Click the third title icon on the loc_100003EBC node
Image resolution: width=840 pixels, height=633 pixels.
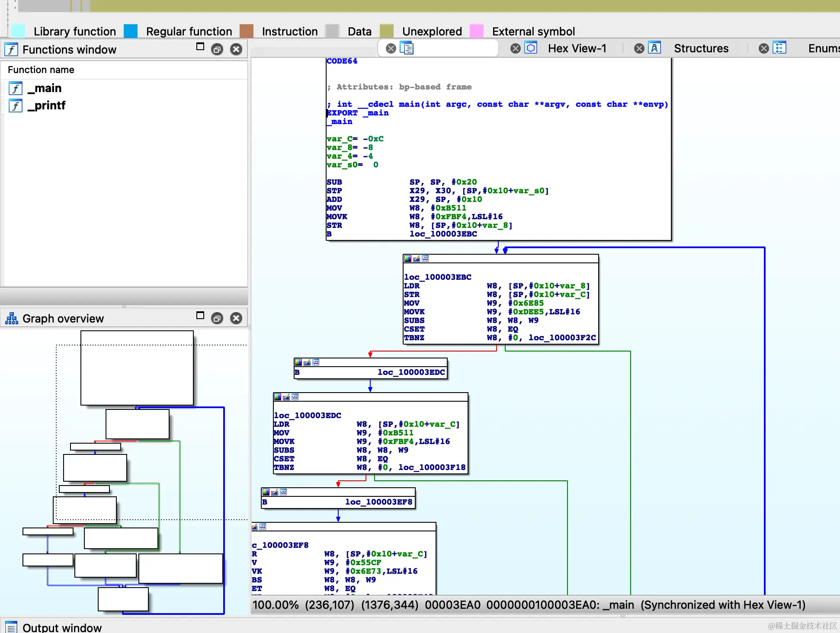pos(425,259)
